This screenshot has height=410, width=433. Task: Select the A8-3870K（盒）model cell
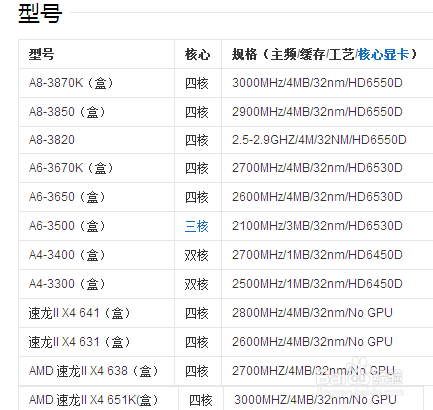[71, 83]
